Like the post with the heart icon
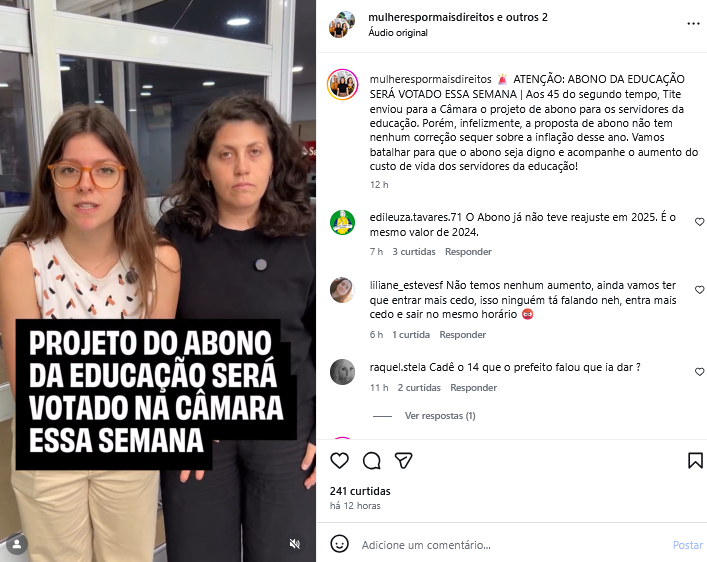Viewport: 707px width, 562px height. (340, 461)
